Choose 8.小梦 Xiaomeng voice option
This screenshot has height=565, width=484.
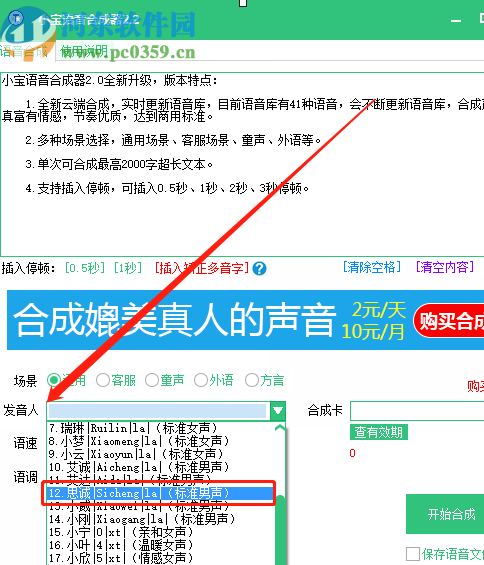pyautogui.click(x=161, y=441)
